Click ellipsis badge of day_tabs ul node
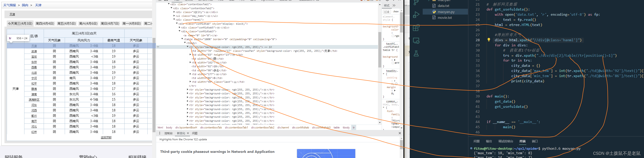Image resolution: width=644 pixels, height=158 pixels. click(209, 16)
